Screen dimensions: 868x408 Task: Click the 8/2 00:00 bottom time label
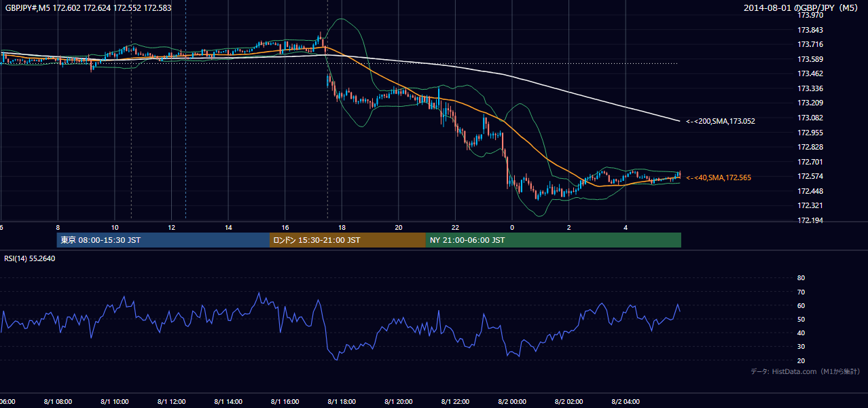click(512, 402)
